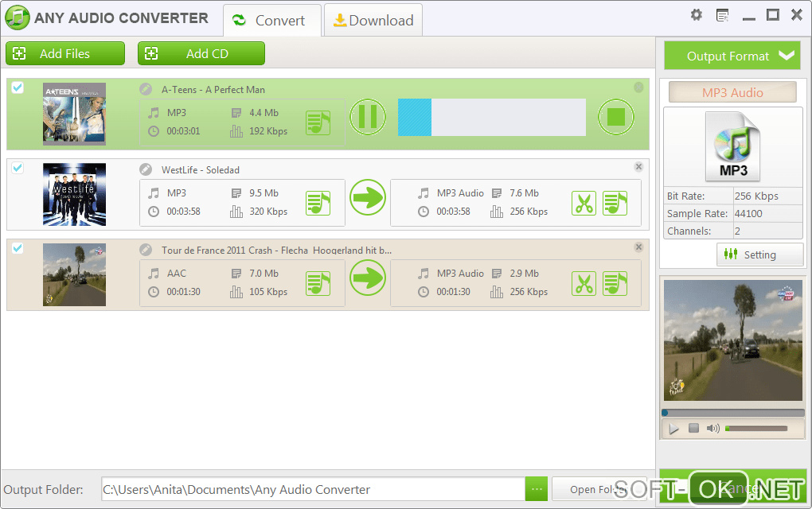This screenshot has width=812, height=509.
Task: Open settings gear in title bar
Action: click(697, 15)
